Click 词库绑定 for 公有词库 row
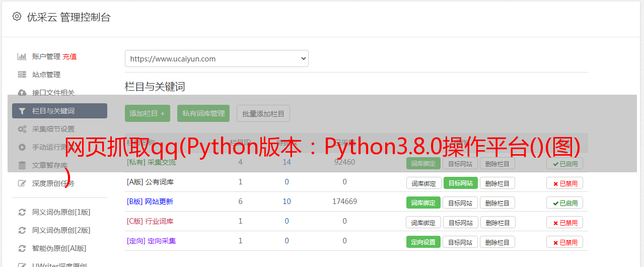The image size is (644, 267). (x=423, y=183)
